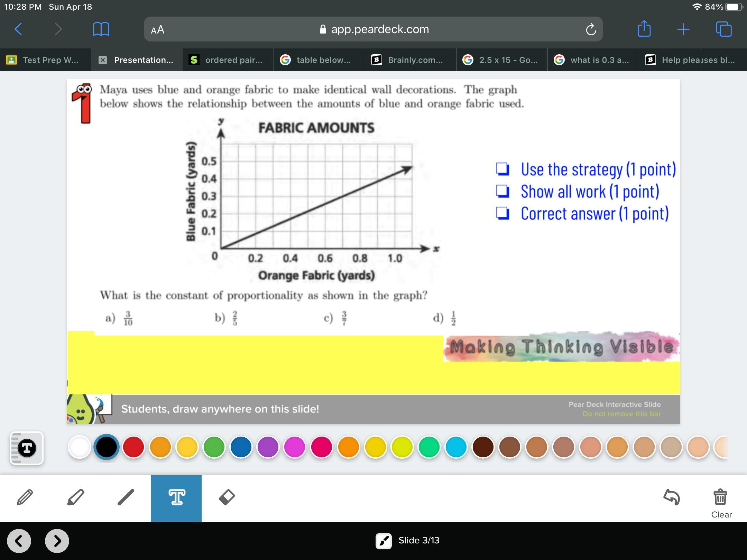This screenshot has height=560, width=747.
Task: Undo the last drawing action
Action: pyautogui.click(x=672, y=497)
